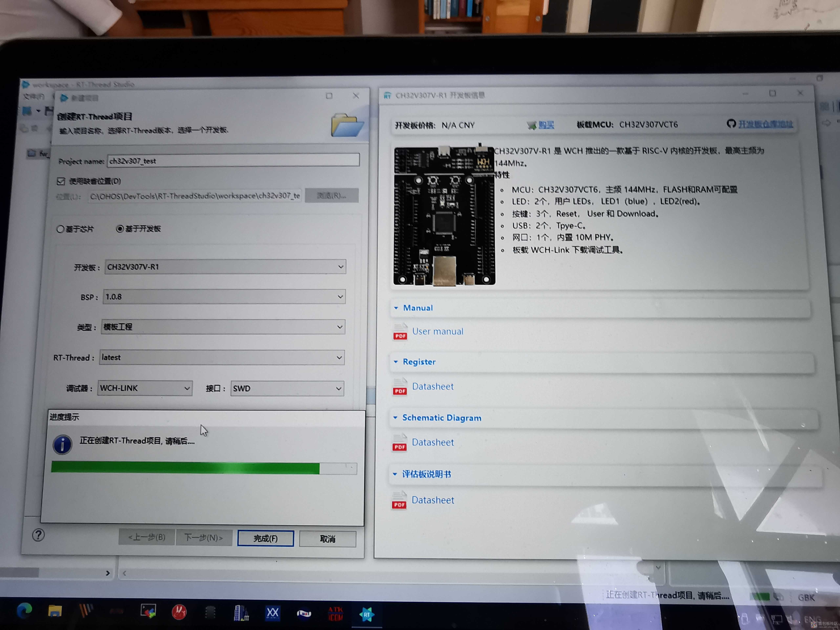Click PDF icon under Schematic Diagram section
This screenshot has height=630, width=840.
pyautogui.click(x=399, y=442)
